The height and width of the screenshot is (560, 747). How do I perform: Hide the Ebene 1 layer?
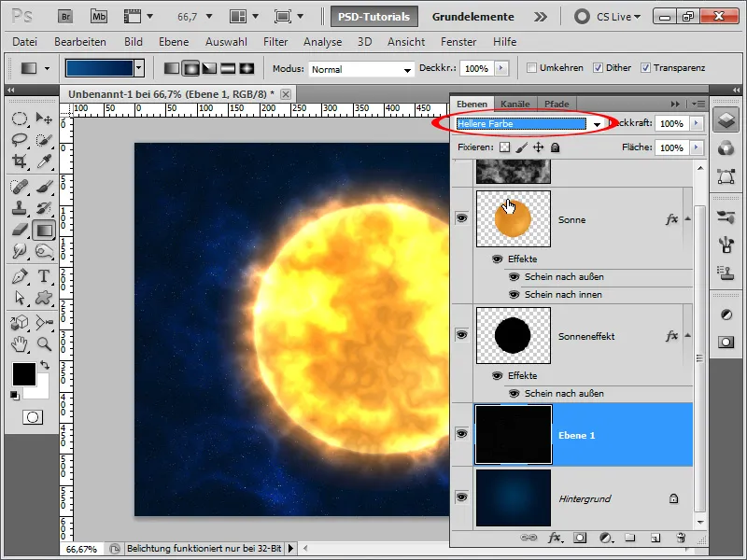[461, 434]
